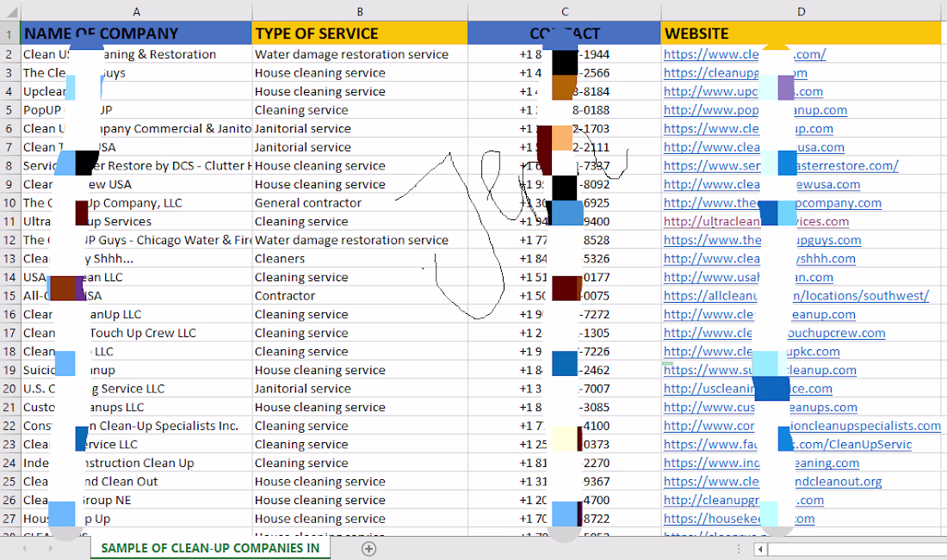The width and height of the screenshot is (947, 560).
Task: Open the ultraclean services.com link in row 11
Action: [756, 221]
